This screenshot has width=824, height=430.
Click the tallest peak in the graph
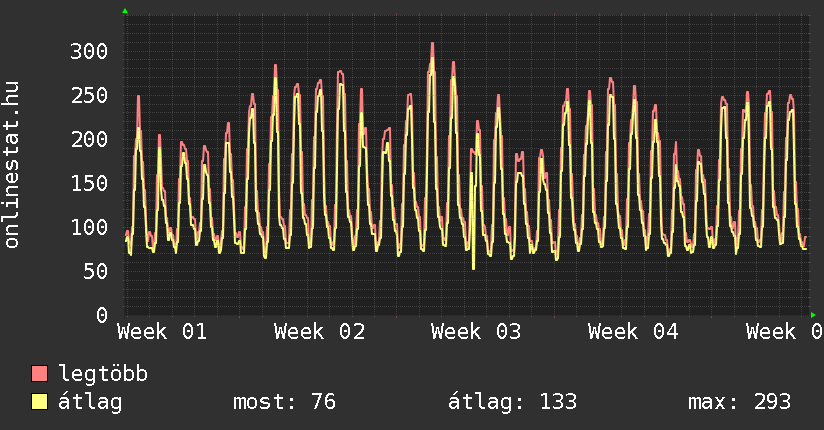(x=432, y=45)
